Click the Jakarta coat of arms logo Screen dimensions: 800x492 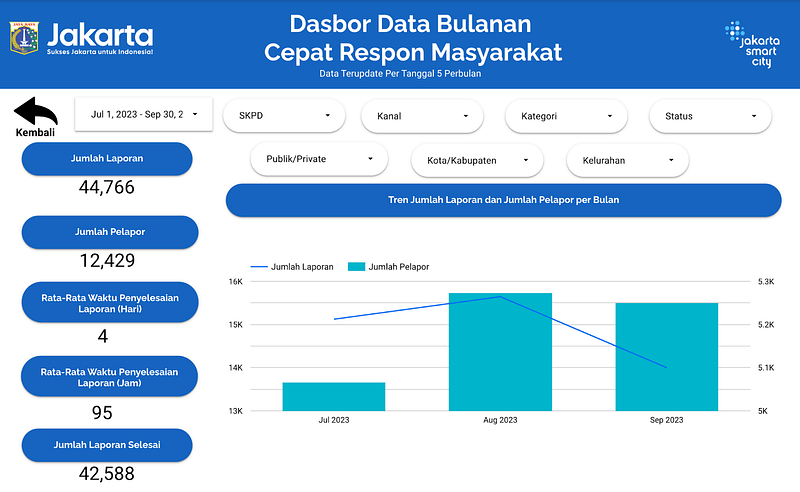[24, 38]
